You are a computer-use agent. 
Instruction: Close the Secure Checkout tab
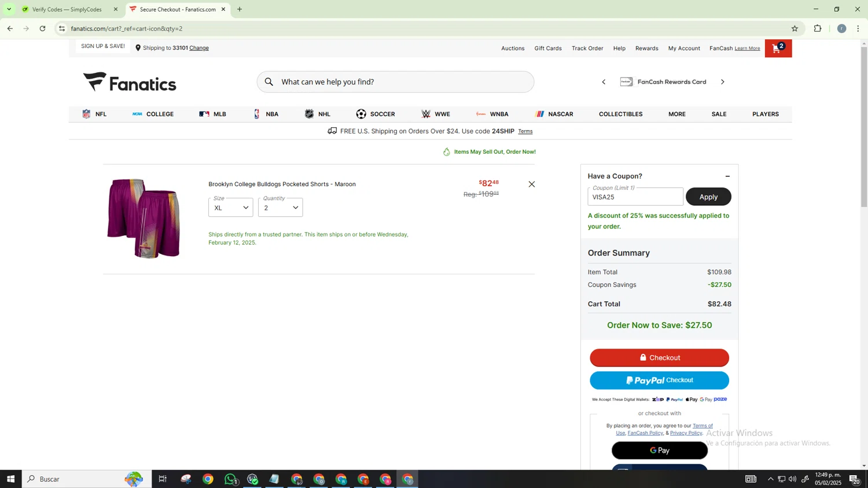(223, 9)
